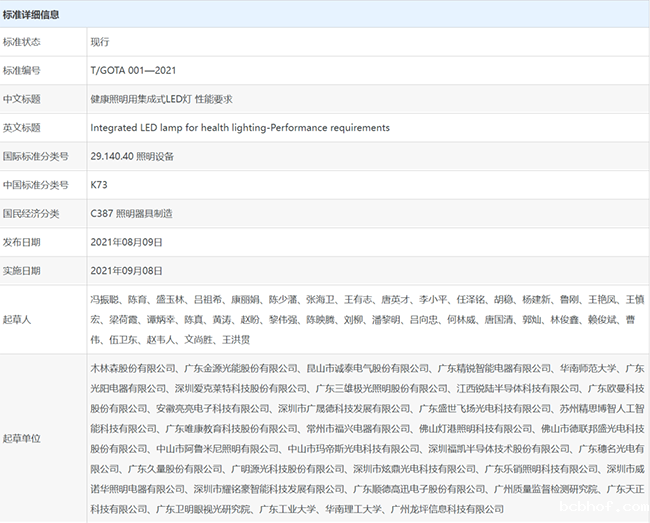
Task: Click the status value 现行
Action: coord(100,43)
